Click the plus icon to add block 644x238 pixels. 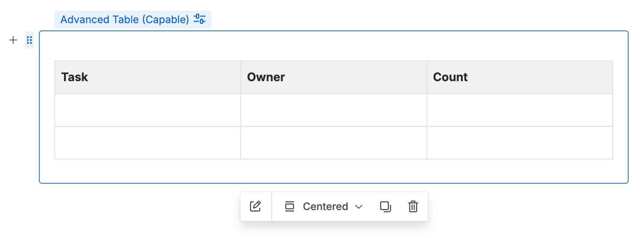tap(13, 40)
